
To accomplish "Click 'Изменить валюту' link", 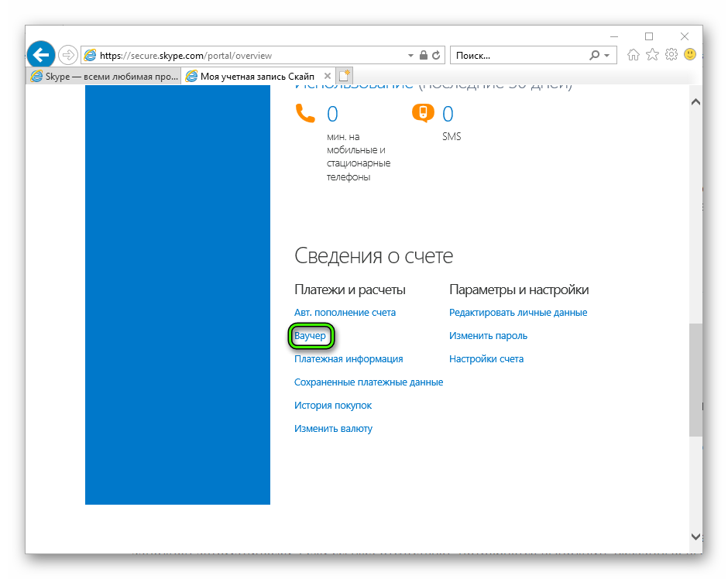I will click(333, 429).
